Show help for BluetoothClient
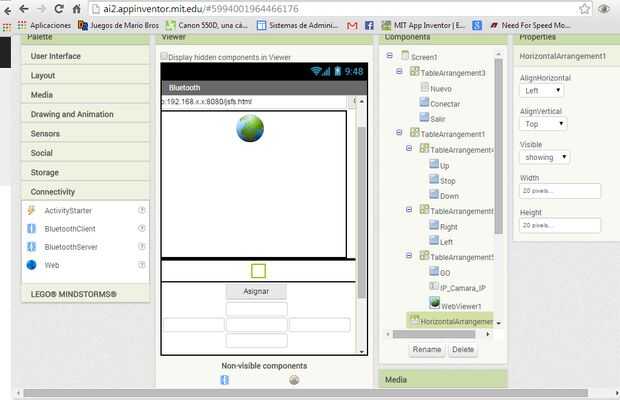Screen dimensions: 620x400 click(x=142, y=228)
